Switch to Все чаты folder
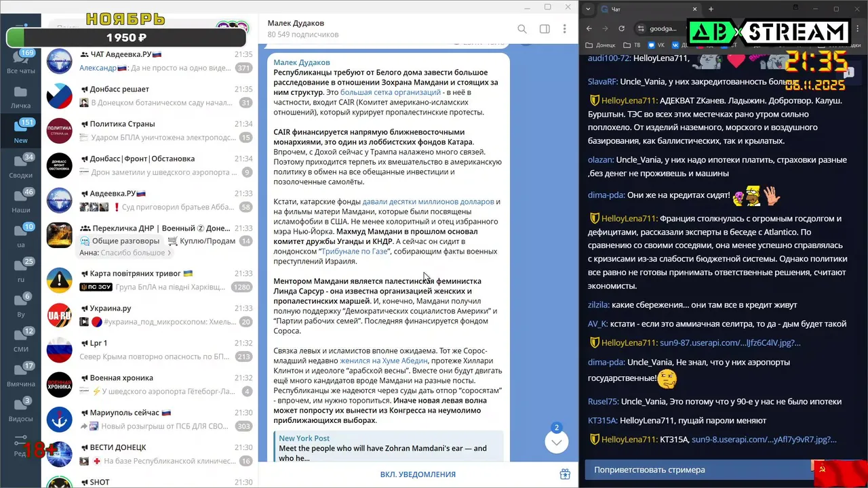The image size is (868, 488). pos(20,62)
